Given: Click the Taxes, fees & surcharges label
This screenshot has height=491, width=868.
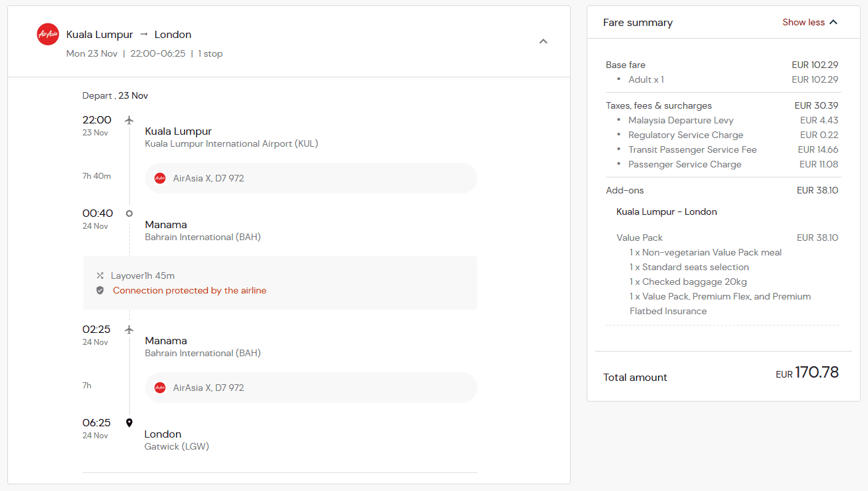Looking at the screenshot, I should point(659,105).
